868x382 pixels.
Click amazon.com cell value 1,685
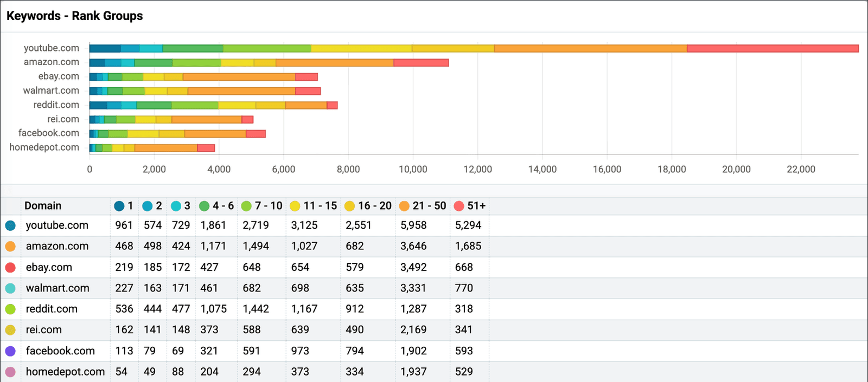click(468, 246)
